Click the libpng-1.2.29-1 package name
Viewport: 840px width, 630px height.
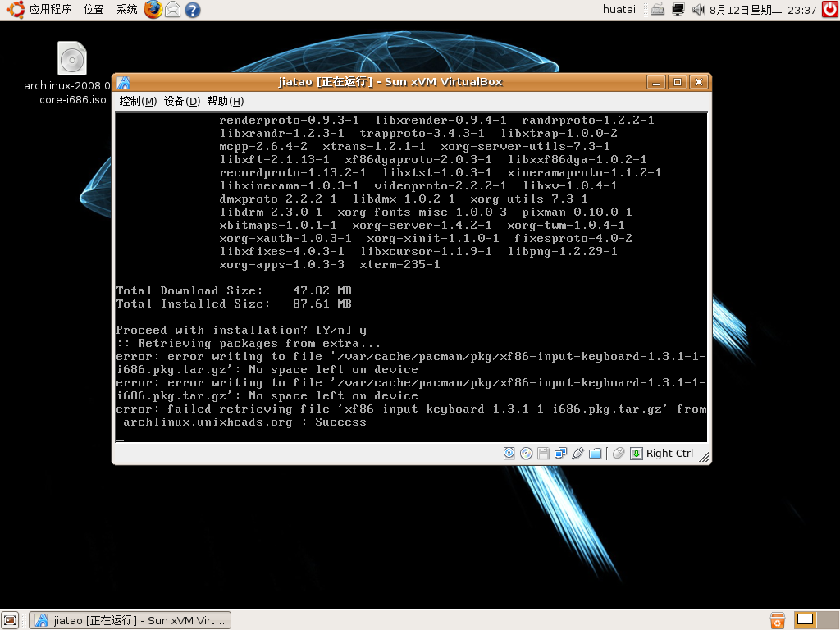click(x=563, y=251)
